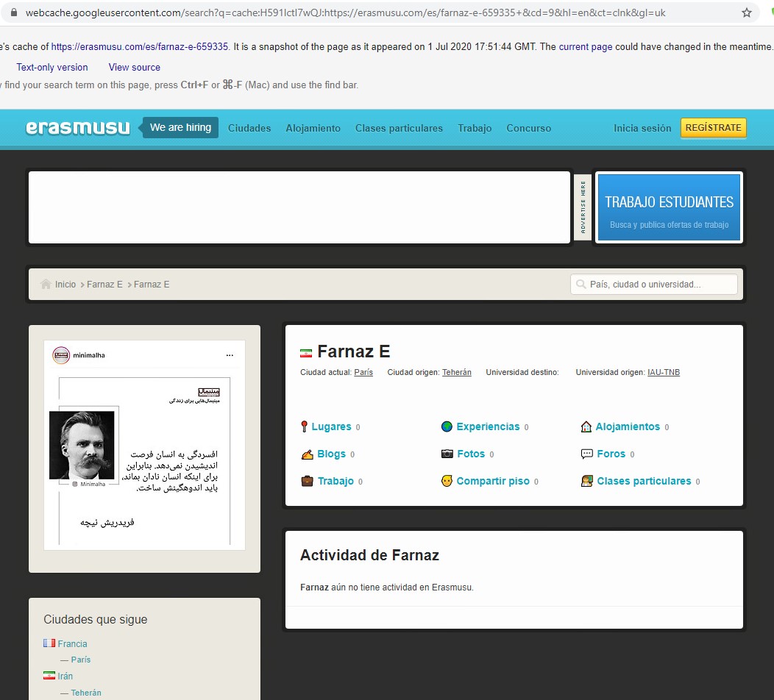The height and width of the screenshot is (700, 774).
Task: Click the home icon in breadcrumb
Action: 46,285
